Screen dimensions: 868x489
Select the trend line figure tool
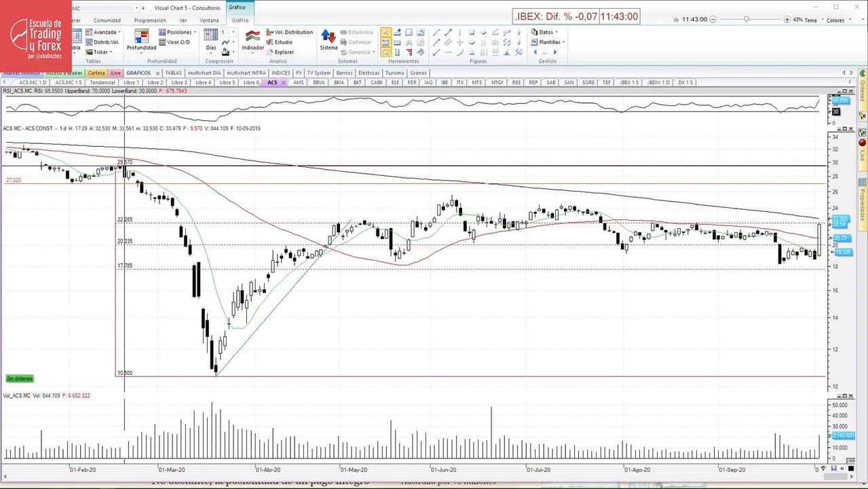pyautogui.click(x=436, y=32)
